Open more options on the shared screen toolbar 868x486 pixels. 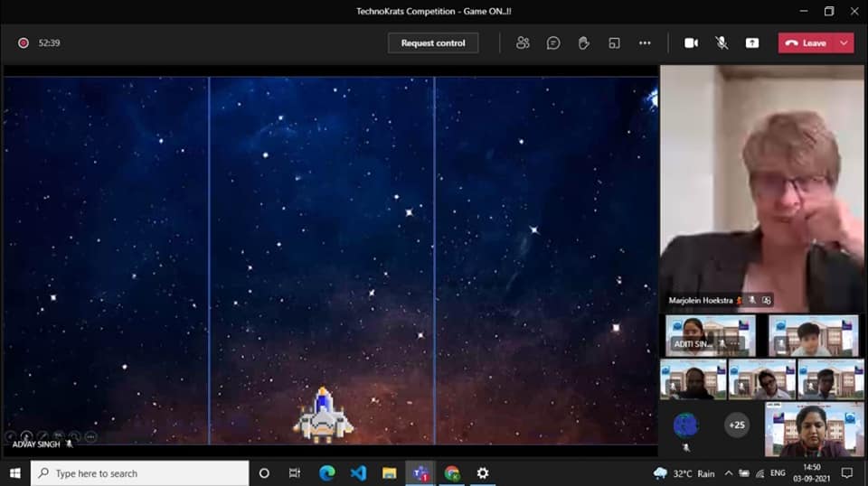pyautogui.click(x=90, y=437)
